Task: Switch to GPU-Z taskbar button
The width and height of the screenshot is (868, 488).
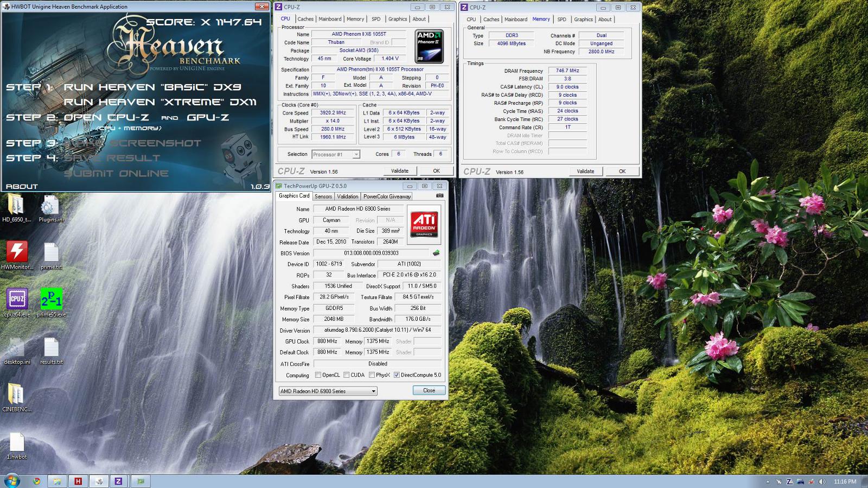Action: click(x=141, y=481)
